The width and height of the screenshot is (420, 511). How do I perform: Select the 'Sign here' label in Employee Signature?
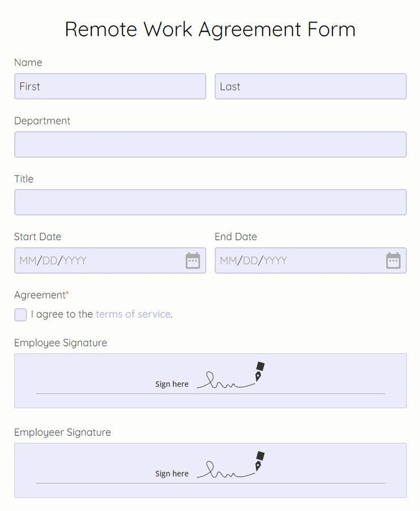(x=171, y=384)
